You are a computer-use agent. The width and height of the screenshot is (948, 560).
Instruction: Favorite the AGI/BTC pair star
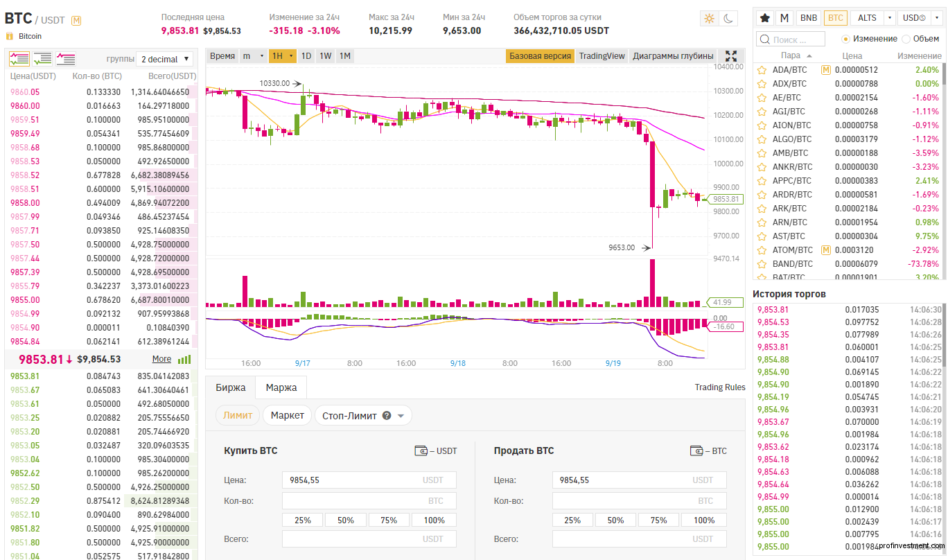point(762,112)
